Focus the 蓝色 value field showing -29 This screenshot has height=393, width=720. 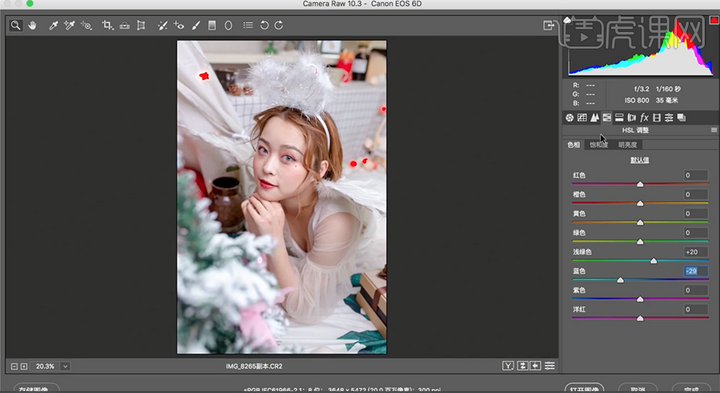click(x=695, y=271)
